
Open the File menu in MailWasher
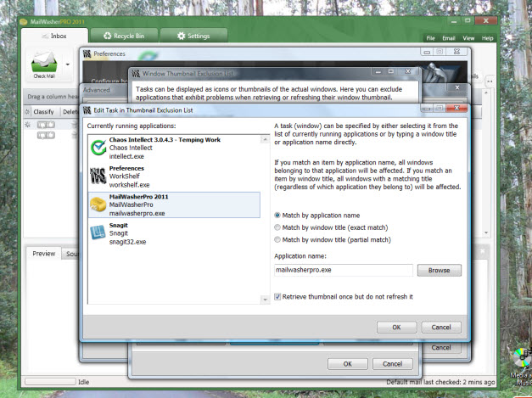click(430, 38)
